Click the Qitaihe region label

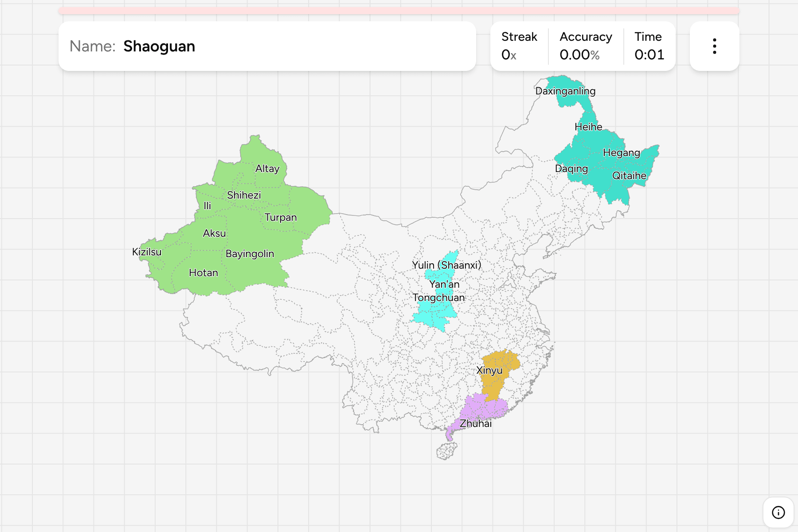pyautogui.click(x=629, y=176)
